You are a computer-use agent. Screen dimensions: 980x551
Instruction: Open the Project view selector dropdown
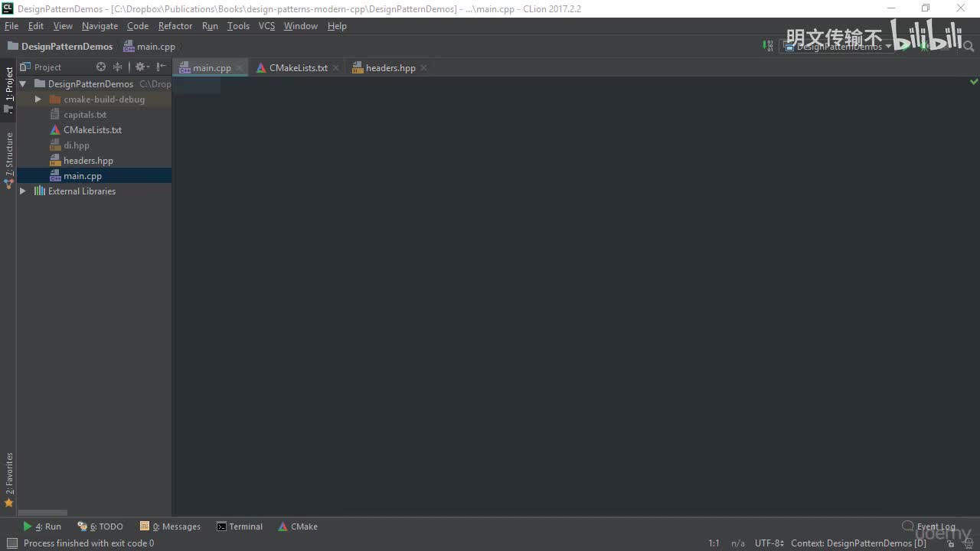pos(47,67)
